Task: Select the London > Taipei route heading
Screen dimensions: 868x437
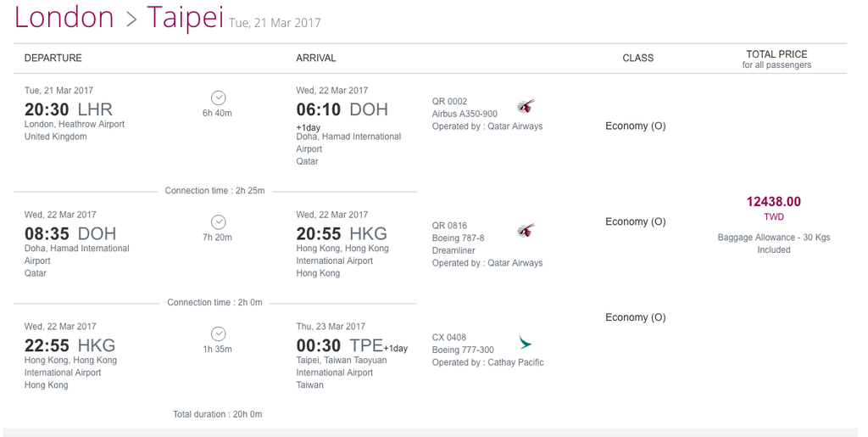Action: tap(119, 17)
